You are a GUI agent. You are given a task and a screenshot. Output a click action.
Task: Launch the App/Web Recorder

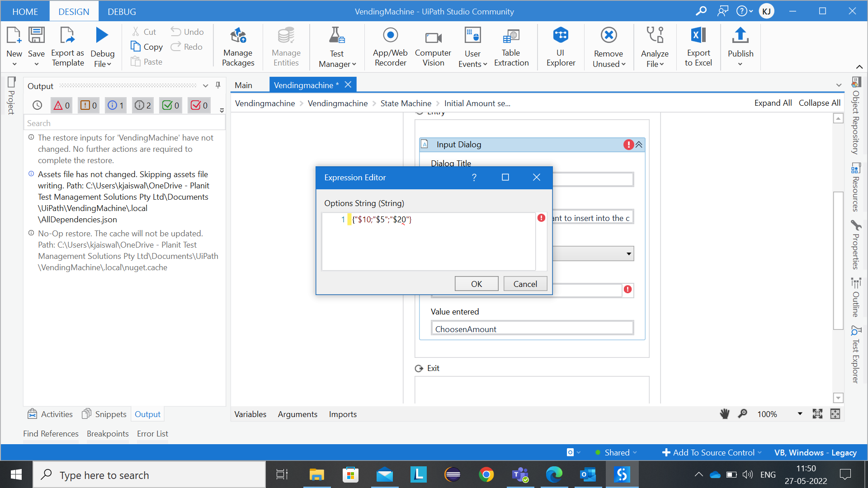(390, 47)
